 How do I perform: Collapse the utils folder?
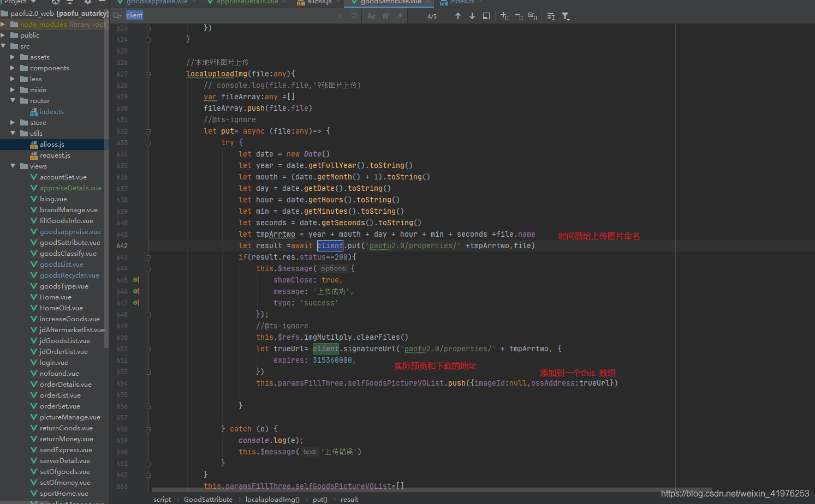(x=13, y=133)
